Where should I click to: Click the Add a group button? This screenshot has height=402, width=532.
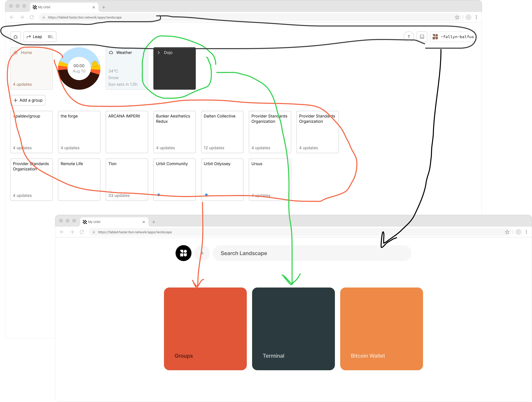point(28,100)
